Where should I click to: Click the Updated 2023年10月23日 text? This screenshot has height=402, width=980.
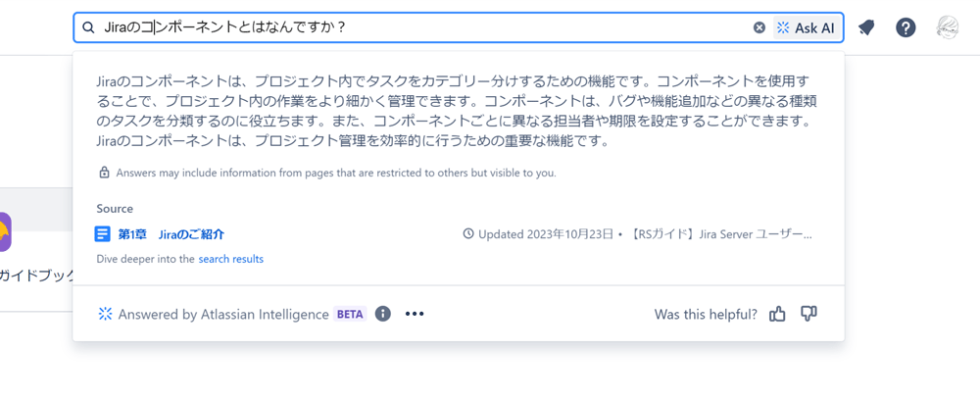(546, 234)
